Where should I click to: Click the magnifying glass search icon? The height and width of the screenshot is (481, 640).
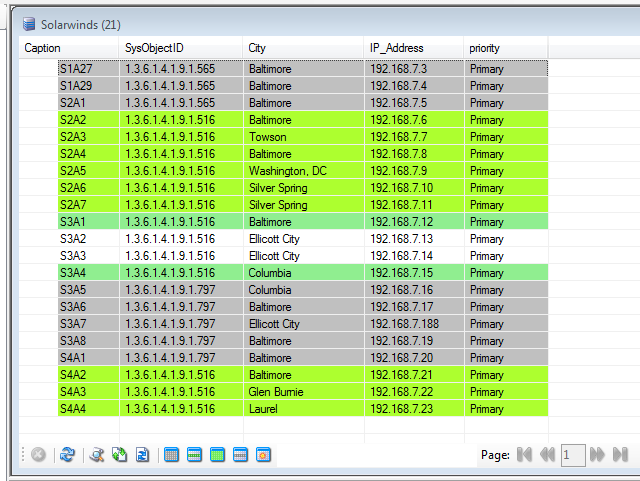pos(97,455)
